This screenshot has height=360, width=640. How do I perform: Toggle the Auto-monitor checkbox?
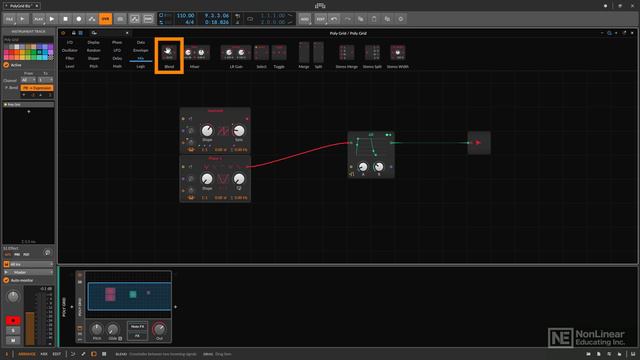tap(6, 280)
